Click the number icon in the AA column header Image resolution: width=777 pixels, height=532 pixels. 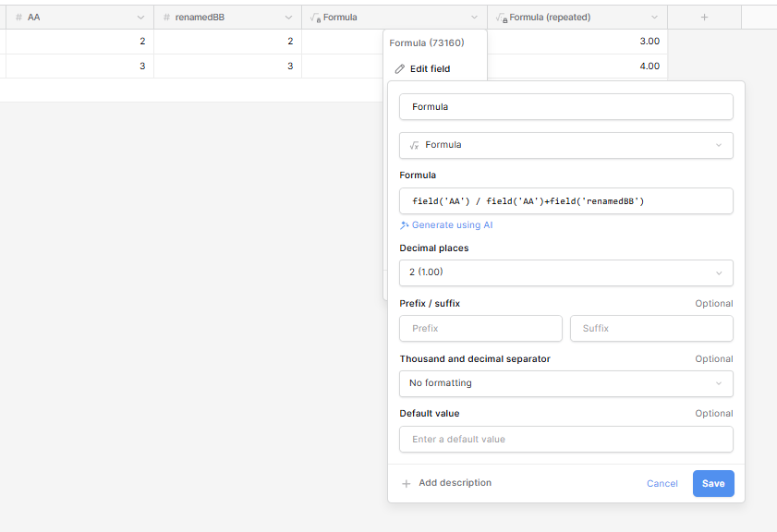18,18
